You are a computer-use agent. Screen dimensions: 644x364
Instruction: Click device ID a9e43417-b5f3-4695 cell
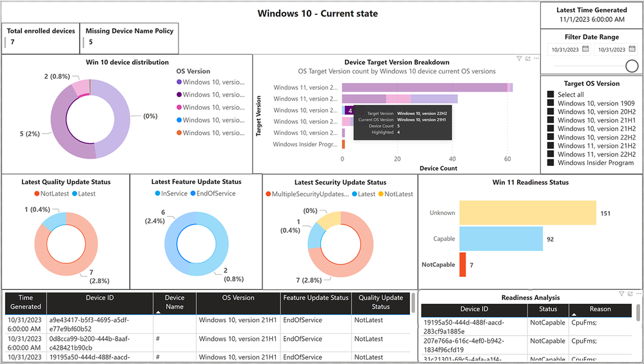point(100,324)
